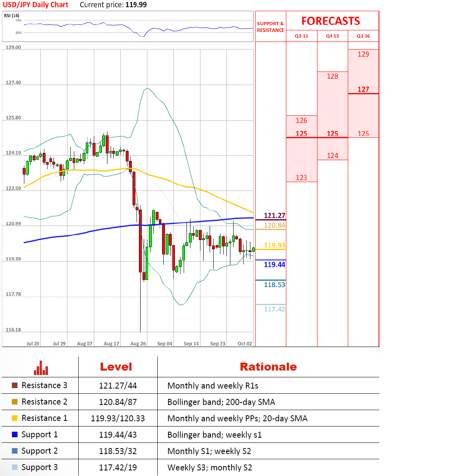Image resolution: width=460 pixels, height=476 pixels.
Task: Click 'Monthly and weekly PPs; 20-day SMA'
Action: 238,418
